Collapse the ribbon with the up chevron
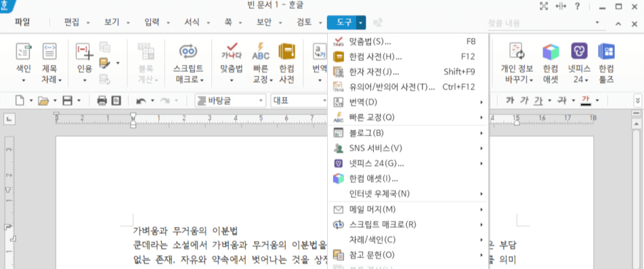Image resolution: width=644 pixels, height=269 pixels. tap(618, 24)
